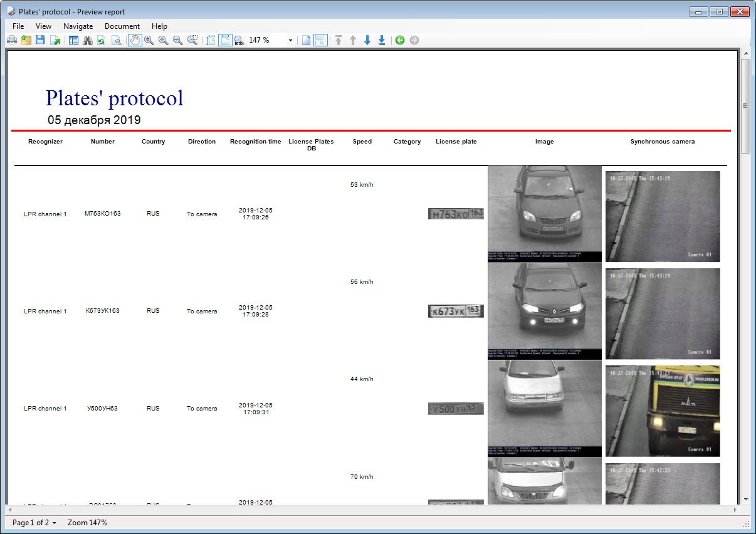The height and width of the screenshot is (534, 756).
Task: Click the Export document icon
Action: (x=55, y=40)
